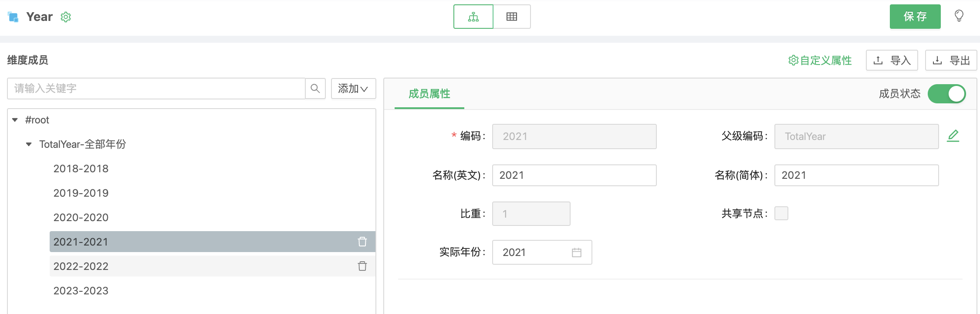
Task: Collapse the TotalYear node
Action: click(x=29, y=144)
